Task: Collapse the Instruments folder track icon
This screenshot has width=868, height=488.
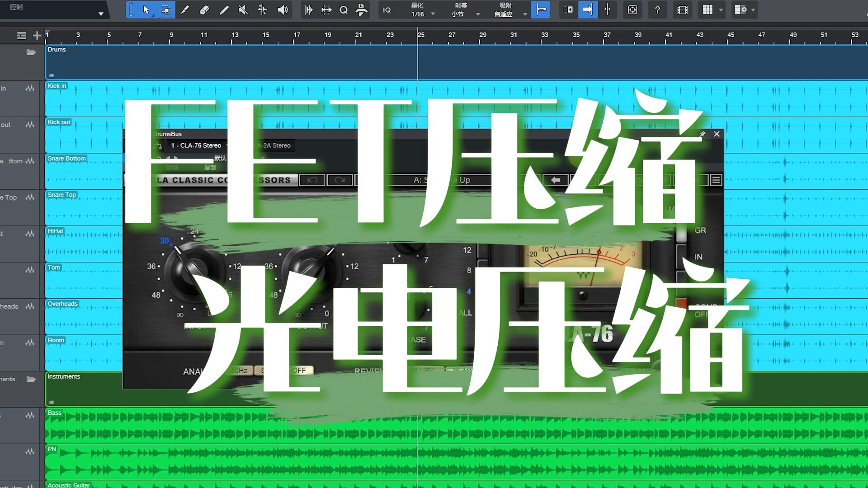Action: tap(31, 379)
